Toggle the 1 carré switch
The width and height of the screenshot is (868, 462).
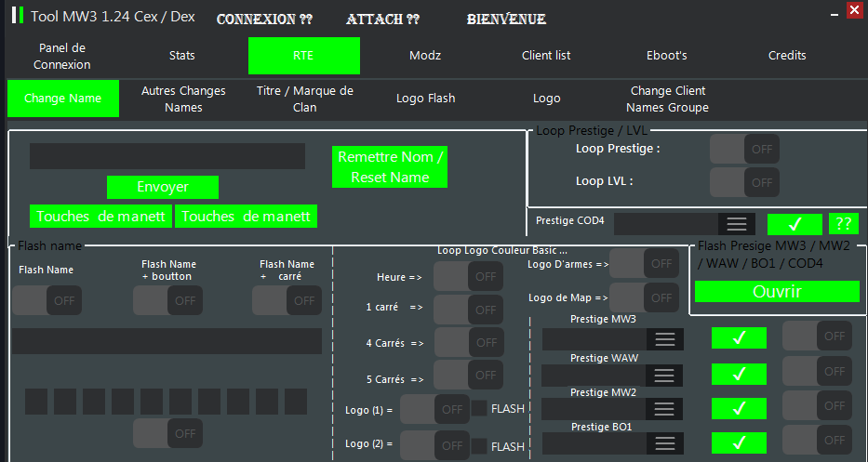(468, 310)
